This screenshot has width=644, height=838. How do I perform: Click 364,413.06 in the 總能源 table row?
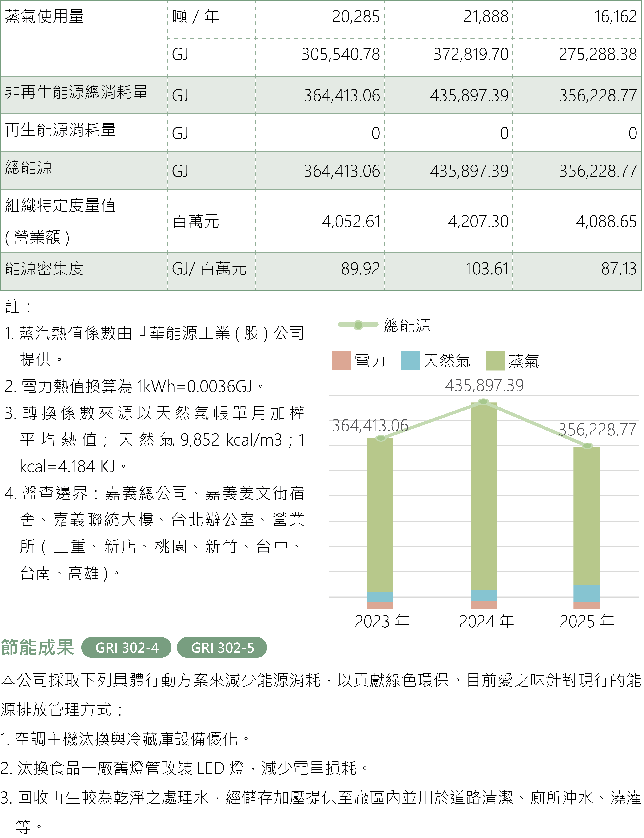click(x=342, y=171)
